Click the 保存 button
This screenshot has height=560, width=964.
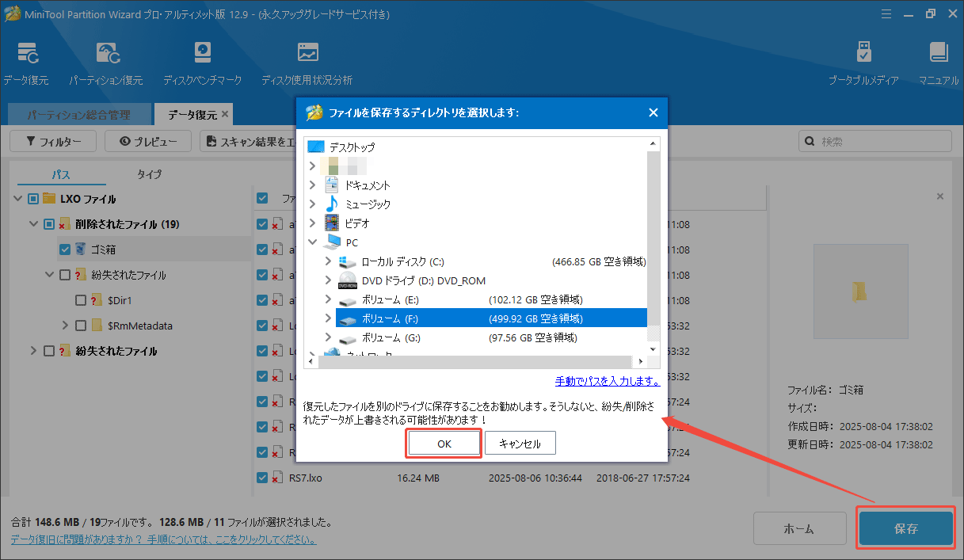pyautogui.click(x=906, y=528)
